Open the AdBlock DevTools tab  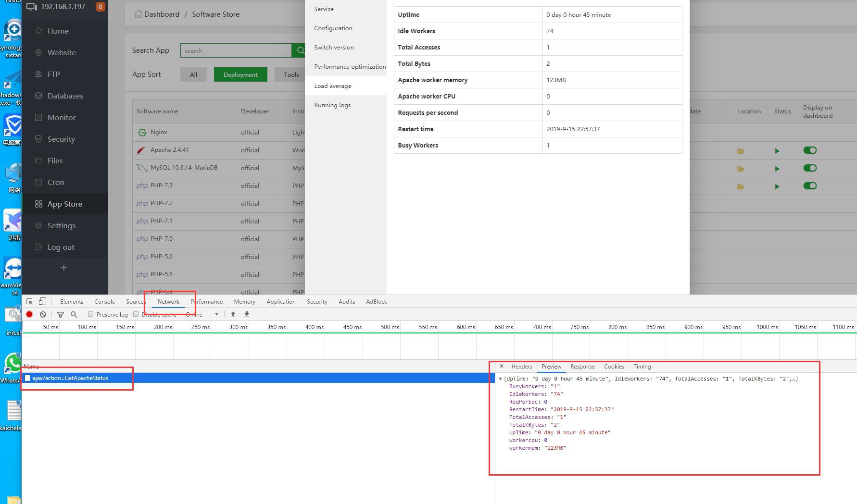pos(377,302)
